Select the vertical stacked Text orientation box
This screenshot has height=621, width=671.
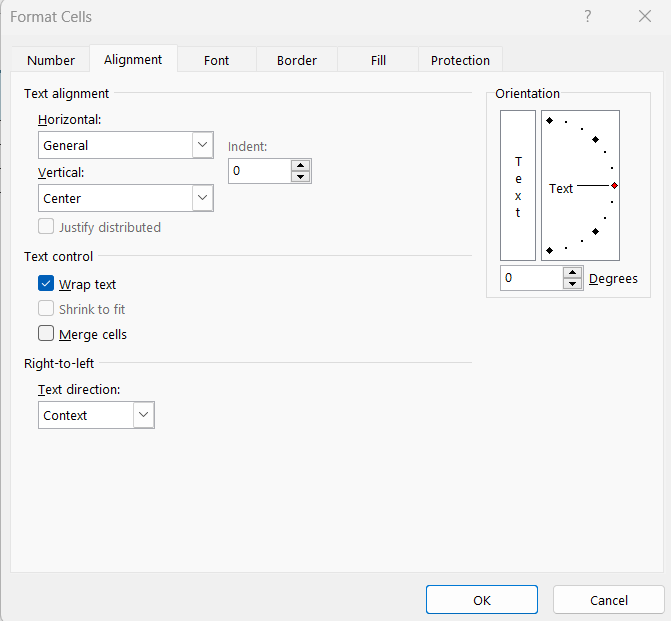pos(518,185)
